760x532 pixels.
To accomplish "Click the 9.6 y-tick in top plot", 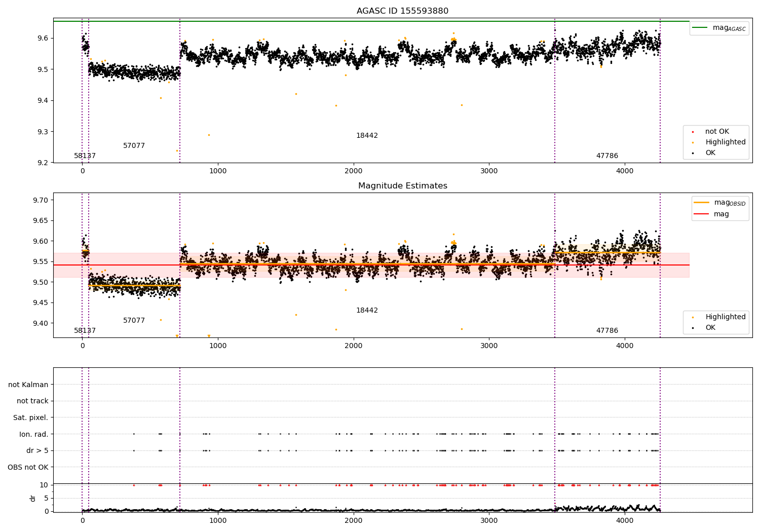I will [x=43, y=39].
